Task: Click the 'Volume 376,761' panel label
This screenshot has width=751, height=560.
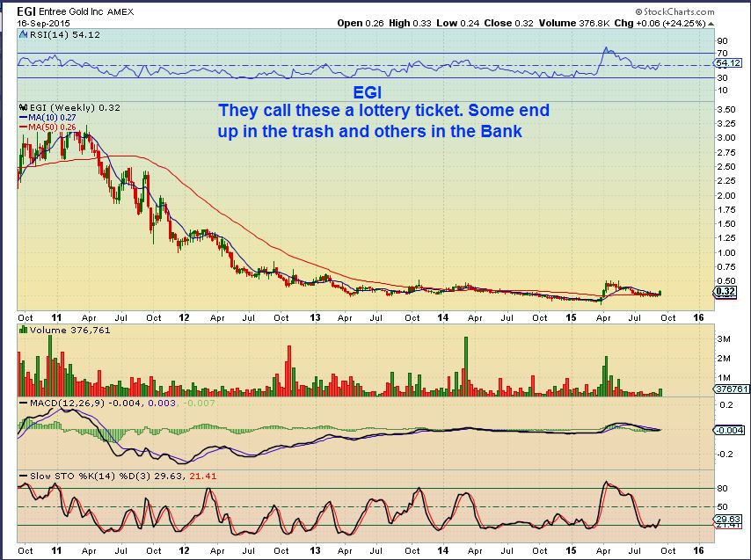Action: pos(69,330)
